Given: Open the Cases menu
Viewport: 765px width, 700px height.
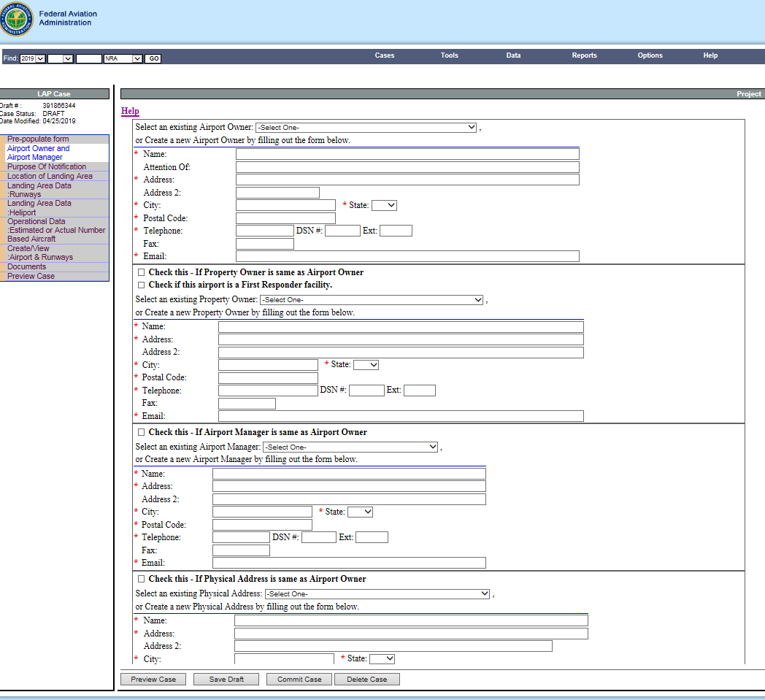Looking at the screenshot, I should (385, 55).
